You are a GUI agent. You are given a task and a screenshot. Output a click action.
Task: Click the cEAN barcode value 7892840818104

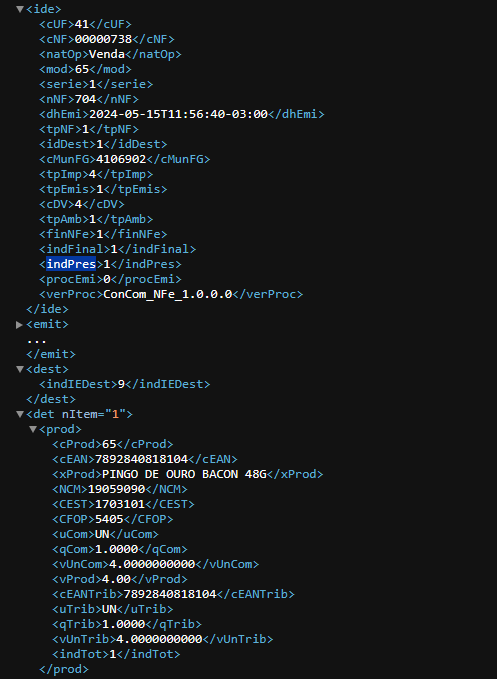[x=141, y=459]
